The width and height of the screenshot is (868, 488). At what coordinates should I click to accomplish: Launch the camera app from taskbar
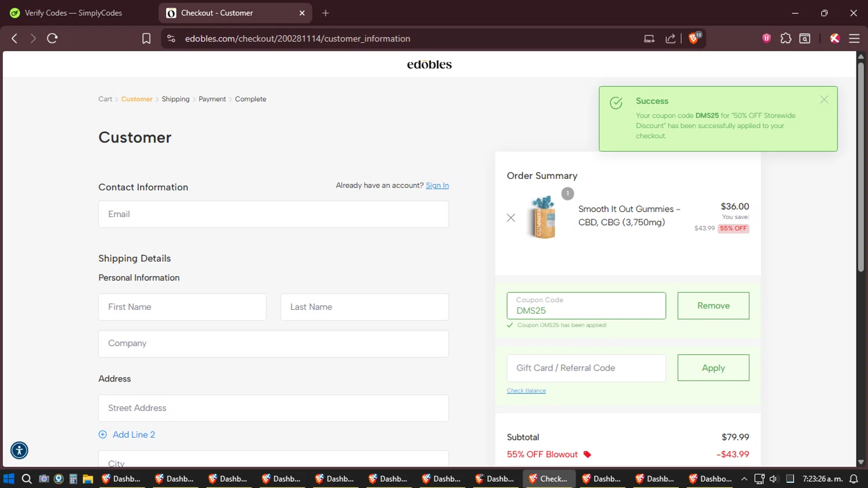[x=43, y=479]
